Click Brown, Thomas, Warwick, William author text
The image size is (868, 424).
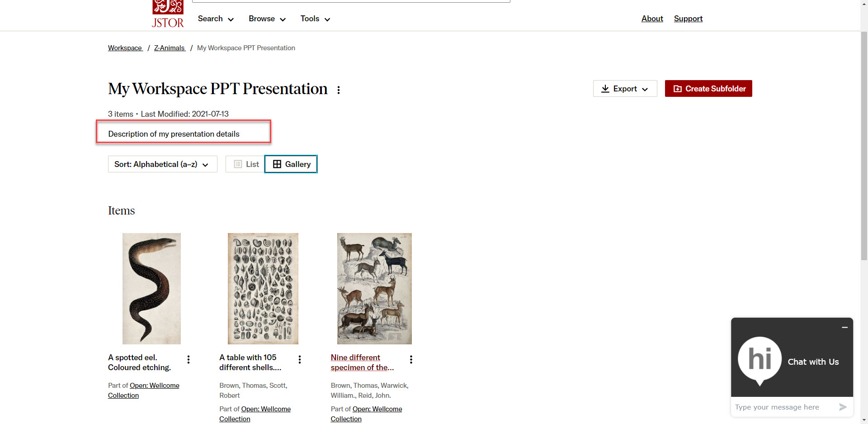[x=369, y=391]
